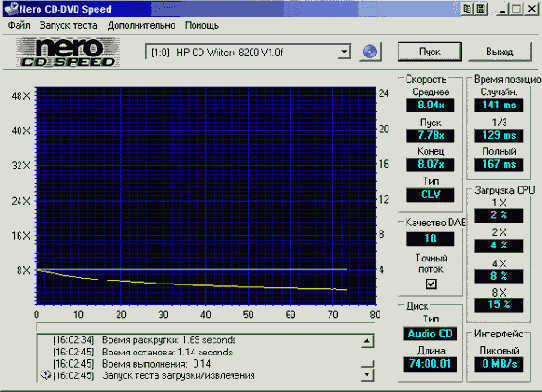The image size is (542, 392).
Task: Click the disc info globe icon
Action: (x=370, y=52)
